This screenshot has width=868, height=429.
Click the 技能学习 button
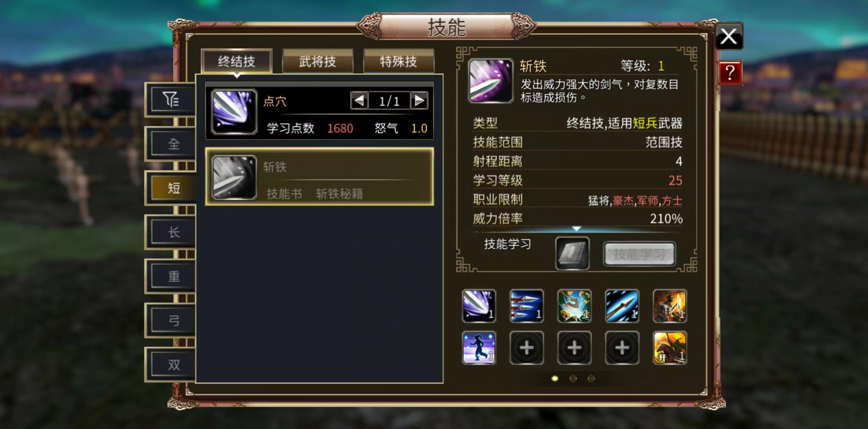pyautogui.click(x=639, y=254)
